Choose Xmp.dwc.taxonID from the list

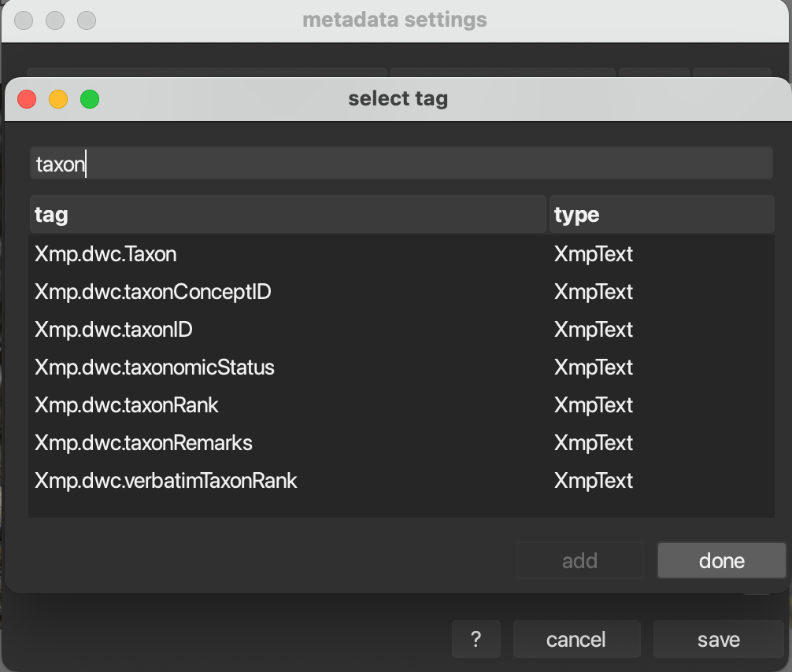pos(401,330)
